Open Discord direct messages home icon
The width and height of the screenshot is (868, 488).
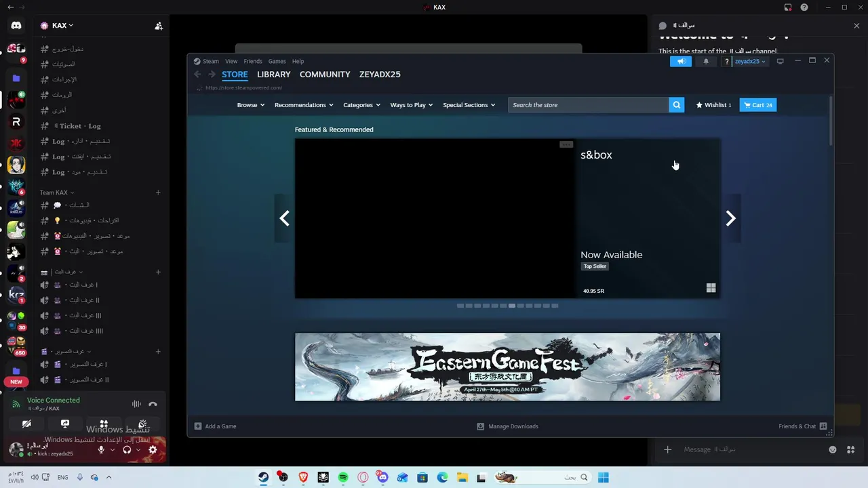(16, 26)
